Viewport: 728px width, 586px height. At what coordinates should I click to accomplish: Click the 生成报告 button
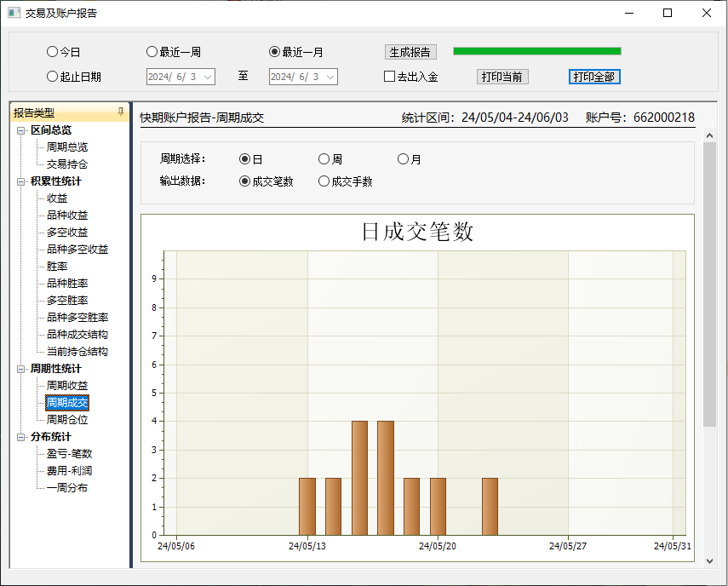(410, 52)
